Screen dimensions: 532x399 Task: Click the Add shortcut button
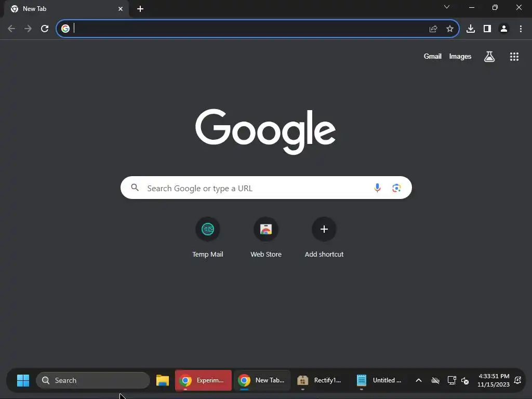[324, 237]
